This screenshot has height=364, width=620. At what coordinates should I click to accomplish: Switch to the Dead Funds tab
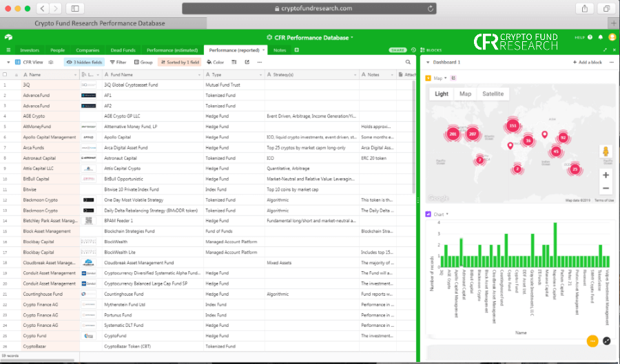pos(123,50)
